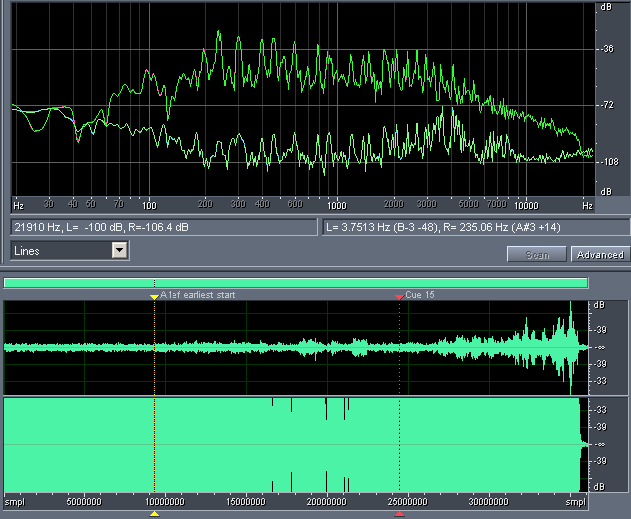Viewport: 631px width, 519px height.
Task: Click the -108 dB spectrum scale label
Action: tap(609, 162)
